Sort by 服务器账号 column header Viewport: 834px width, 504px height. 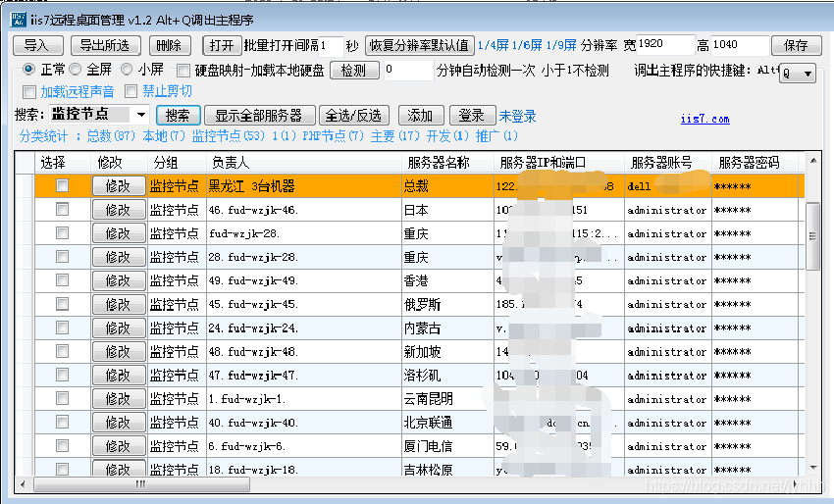click(x=668, y=163)
